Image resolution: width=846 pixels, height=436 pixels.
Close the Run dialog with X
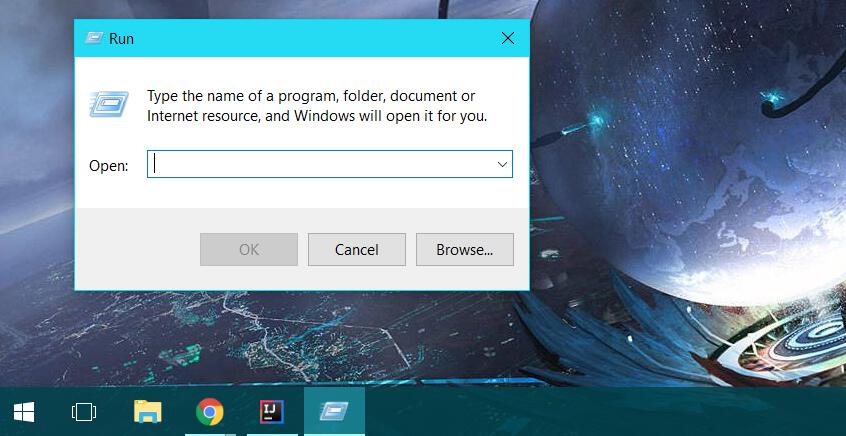[x=508, y=38]
